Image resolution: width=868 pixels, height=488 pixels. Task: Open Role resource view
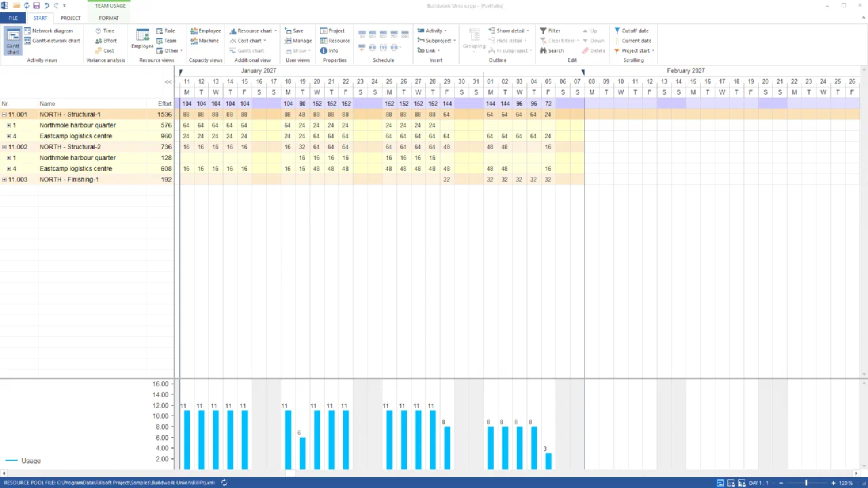165,30
